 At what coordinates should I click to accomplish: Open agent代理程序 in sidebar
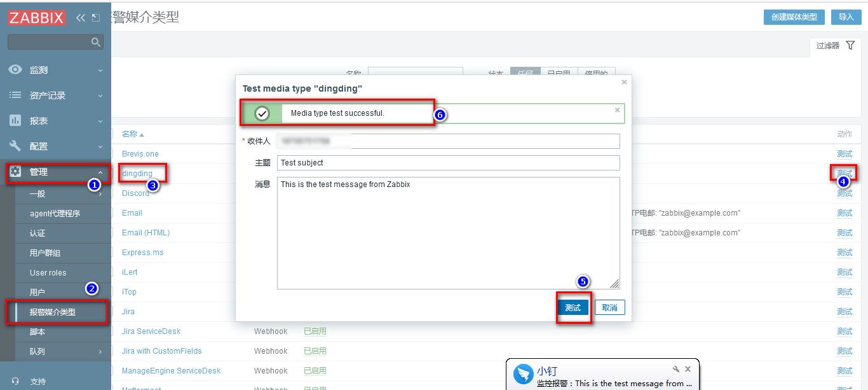click(x=55, y=213)
